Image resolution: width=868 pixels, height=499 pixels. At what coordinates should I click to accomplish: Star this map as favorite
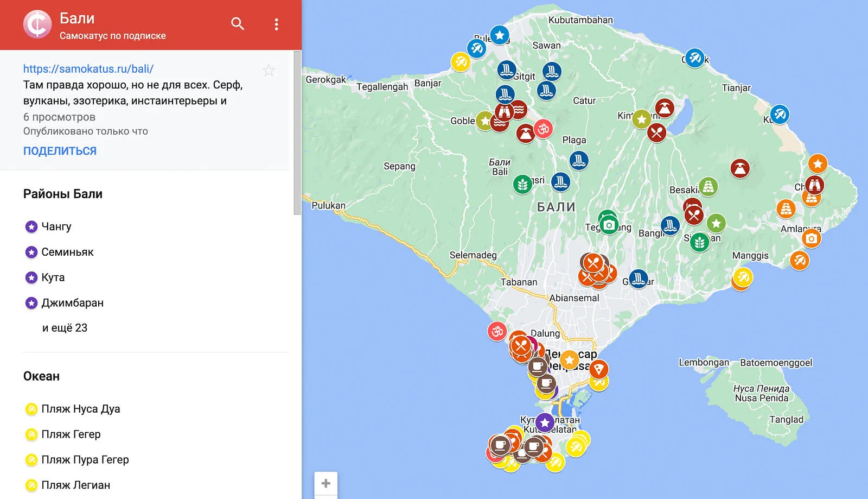pyautogui.click(x=269, y=70)
